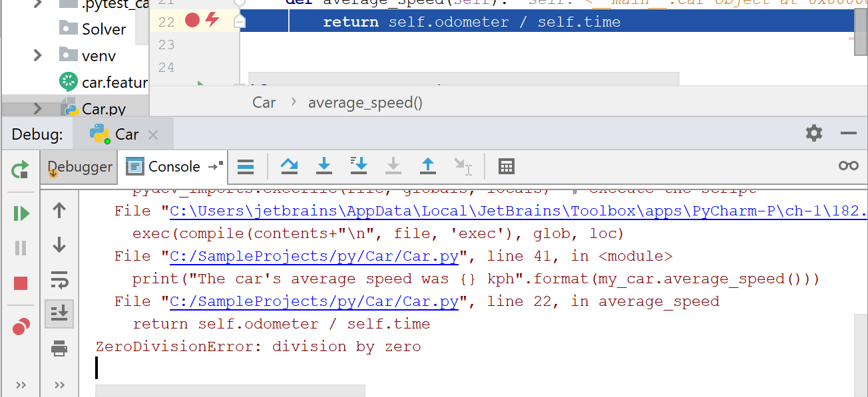Step over the current line

click(290, 166)
